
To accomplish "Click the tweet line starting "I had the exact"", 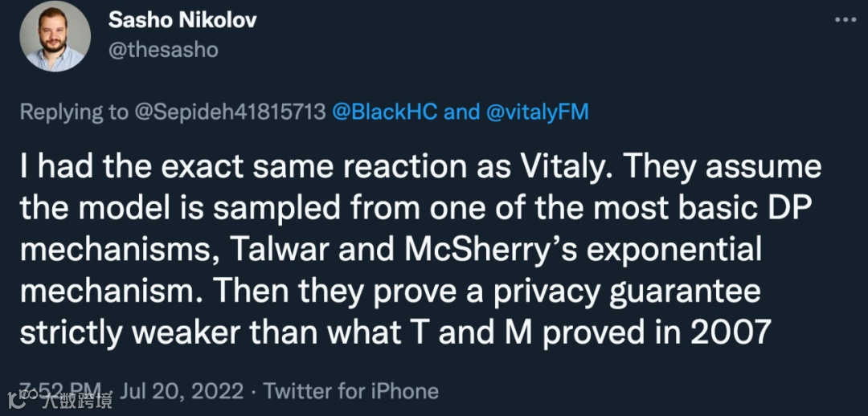I will (x=420, y=167).
